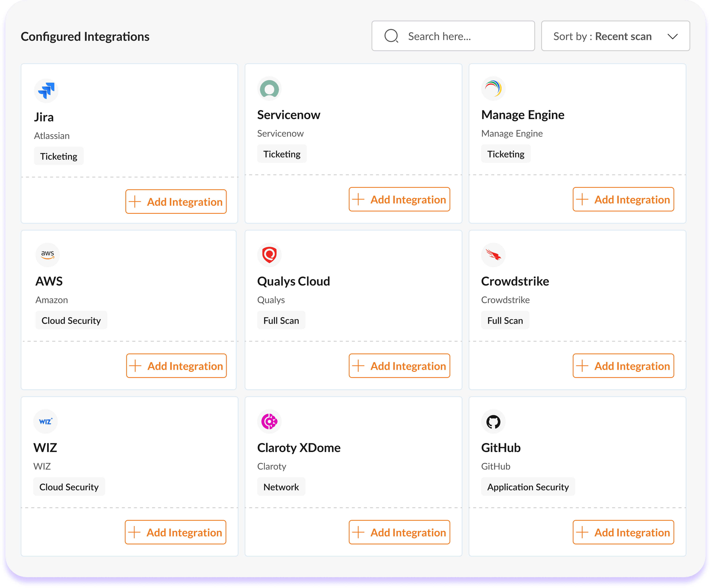Select the Claroty XDome logo icon
This screenshot has height=588, width=711.
point(269,421)
